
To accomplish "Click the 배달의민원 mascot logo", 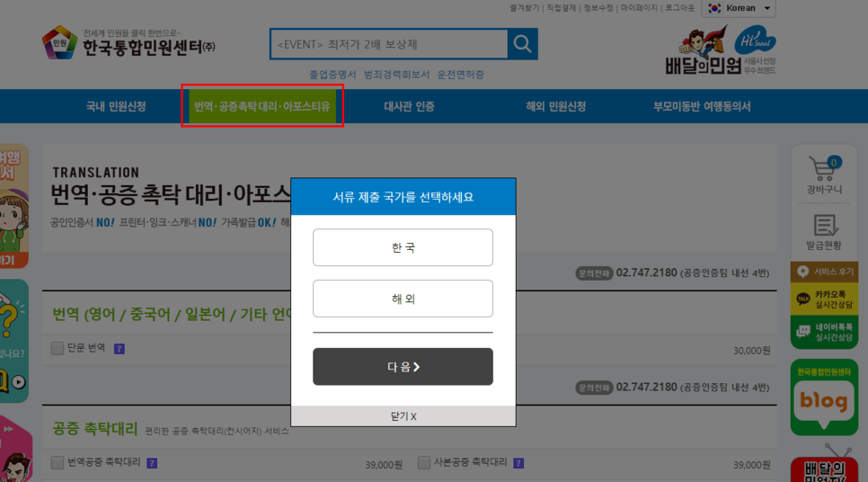I will pyautogui.click(x=703, y=51).
